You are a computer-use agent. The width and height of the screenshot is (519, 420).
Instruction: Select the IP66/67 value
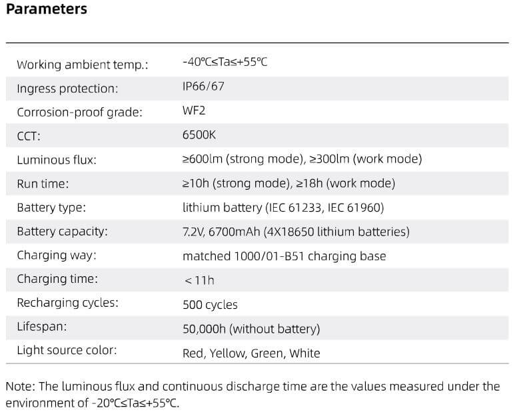pyautogui.click(x=203, y=86)
